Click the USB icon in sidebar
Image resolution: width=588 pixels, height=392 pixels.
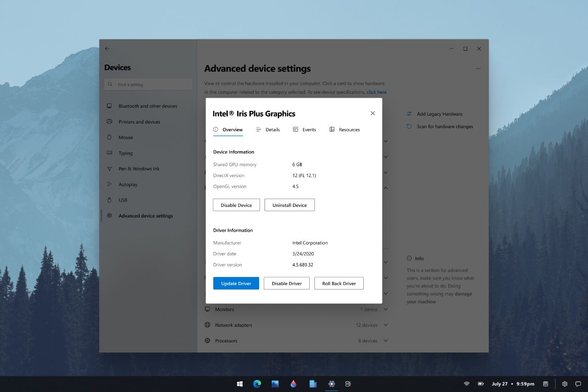[109, 200]
